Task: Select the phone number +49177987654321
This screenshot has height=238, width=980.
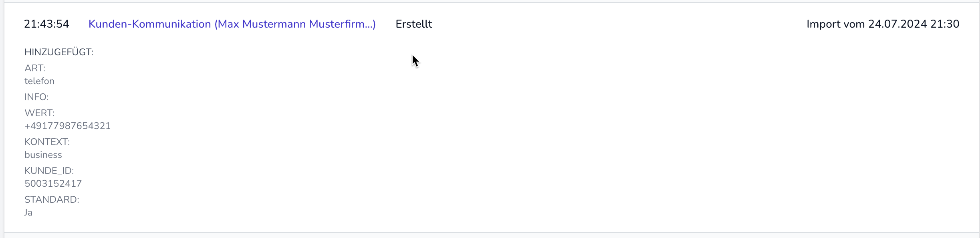Action: pyautogui.click(x=67, y=126)
